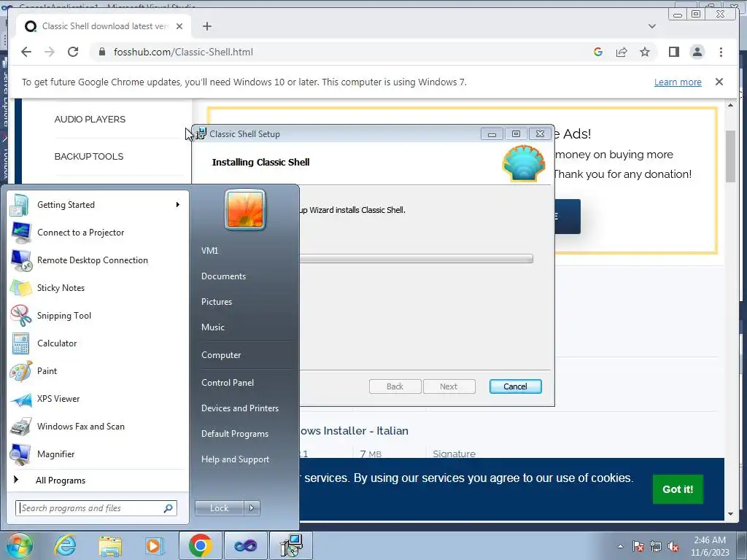Click the share page icon in Chrome

pyautogui.click(x=622, y=52)
